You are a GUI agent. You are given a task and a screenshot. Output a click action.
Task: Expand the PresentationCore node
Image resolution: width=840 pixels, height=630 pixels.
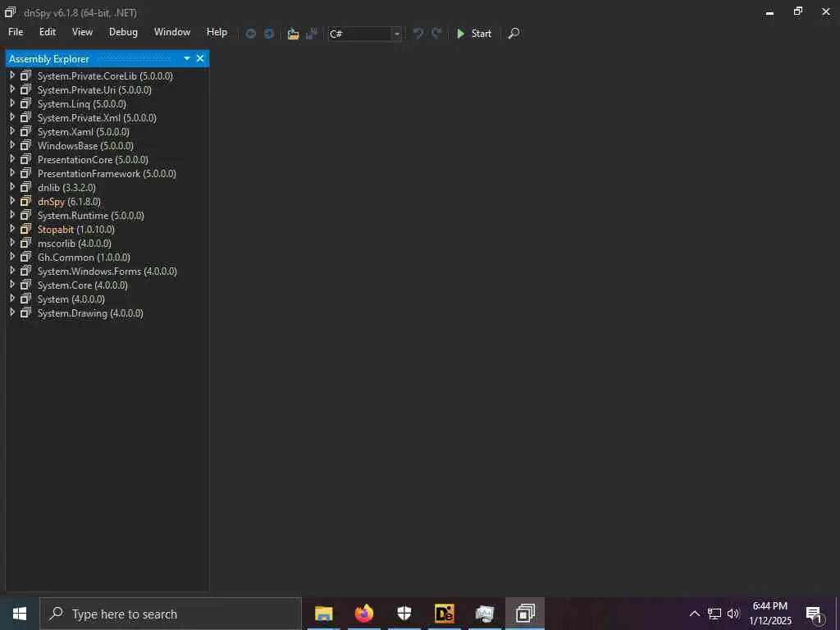(x=12, y=159)
